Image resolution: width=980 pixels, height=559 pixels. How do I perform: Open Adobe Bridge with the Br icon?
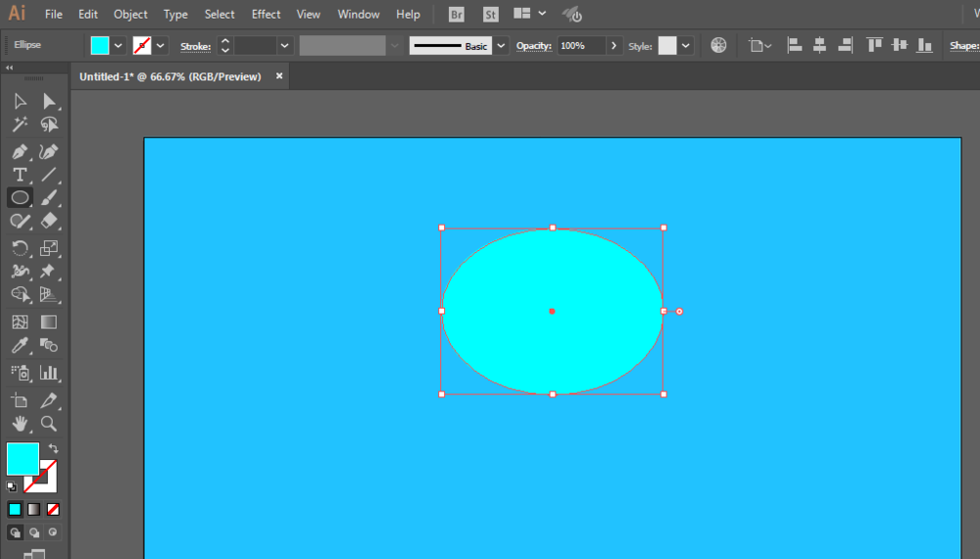[x=457, y=15]
